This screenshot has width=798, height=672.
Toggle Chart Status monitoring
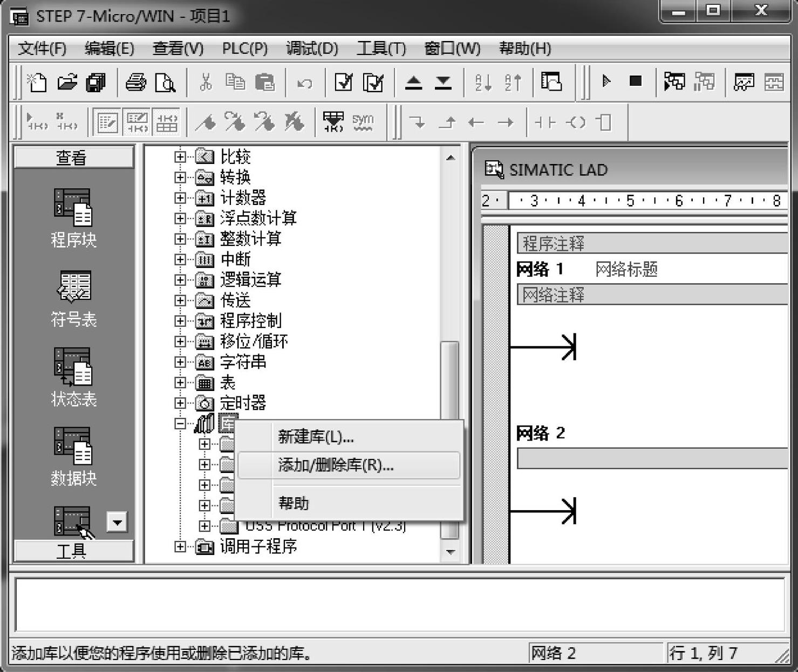coord(744,82)
